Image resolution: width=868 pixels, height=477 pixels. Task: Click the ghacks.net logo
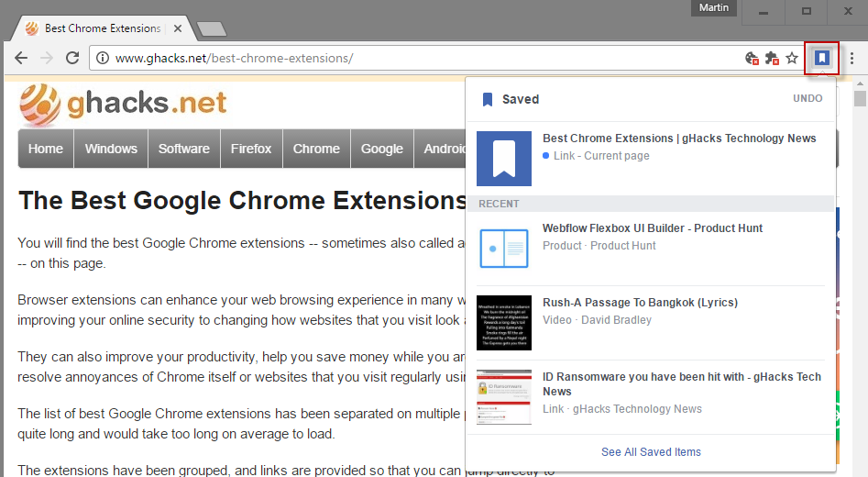click(123, 105)
